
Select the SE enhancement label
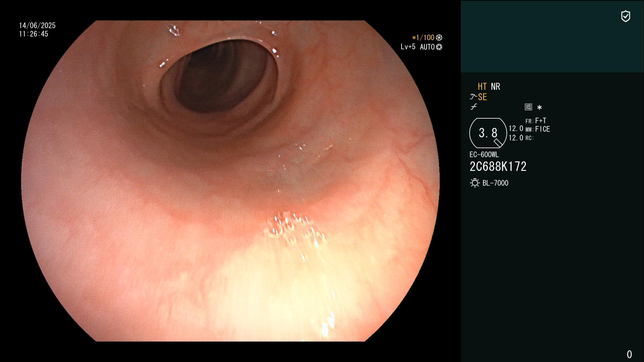tap(482, 97)
